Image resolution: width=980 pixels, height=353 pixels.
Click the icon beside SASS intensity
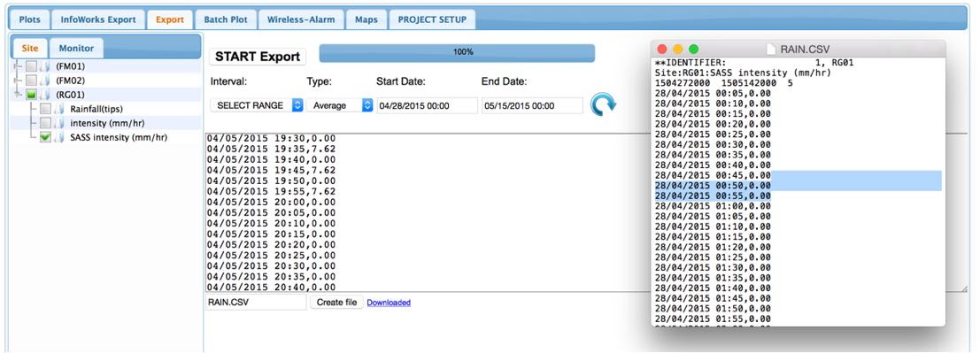(x=59, y=137)
